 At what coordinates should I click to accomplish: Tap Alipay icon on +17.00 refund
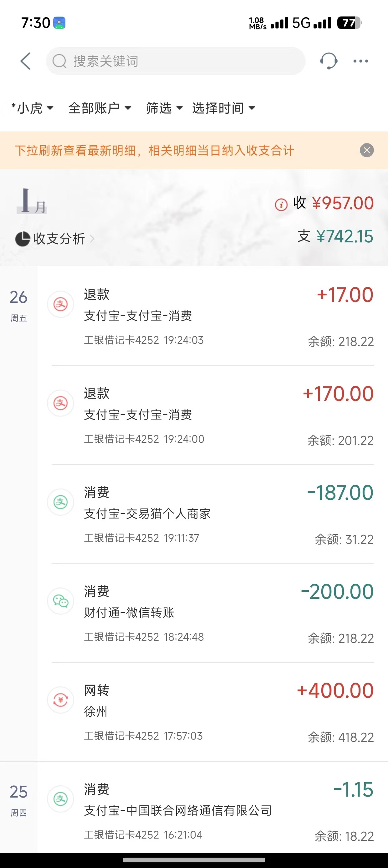click(61, 304)
